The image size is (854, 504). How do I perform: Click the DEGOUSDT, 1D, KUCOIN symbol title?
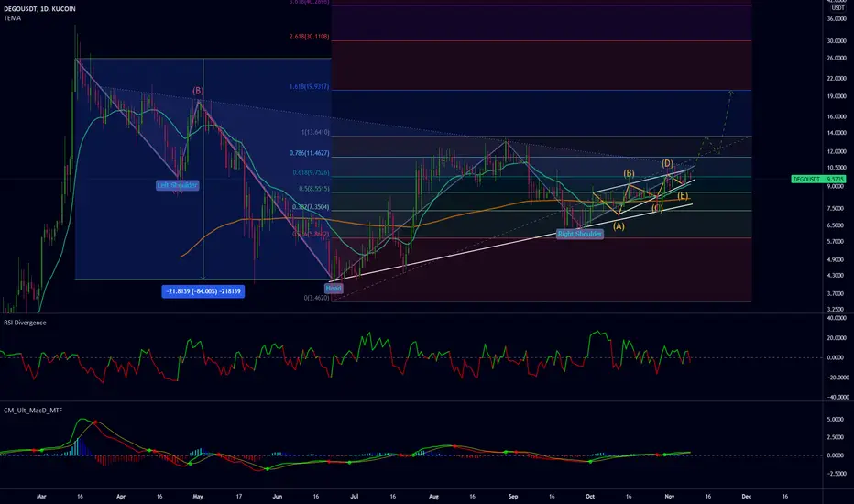tap(39, 9)
